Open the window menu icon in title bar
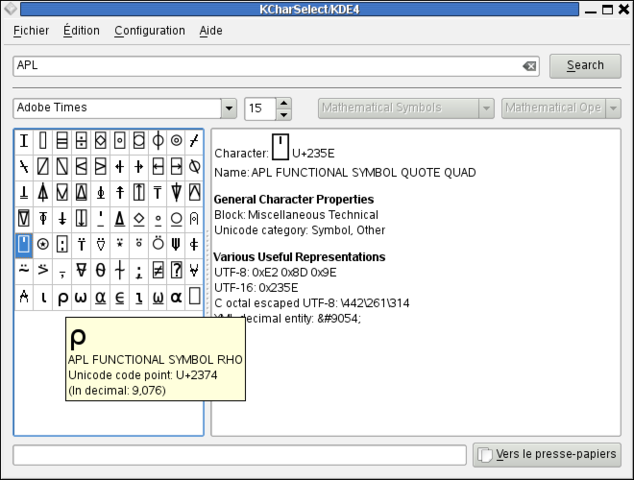The width and height of the screenshot is (634, 480). [10, 8]
